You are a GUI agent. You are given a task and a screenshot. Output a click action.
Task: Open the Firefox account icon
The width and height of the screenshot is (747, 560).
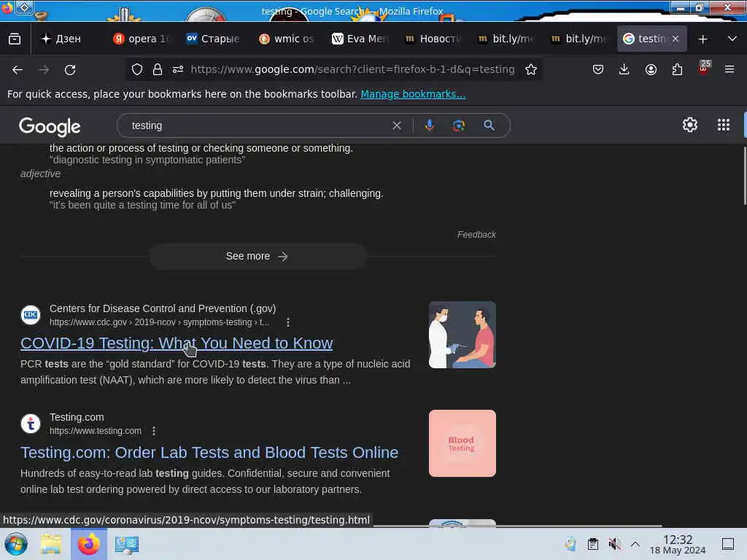[x=651, y=69]
